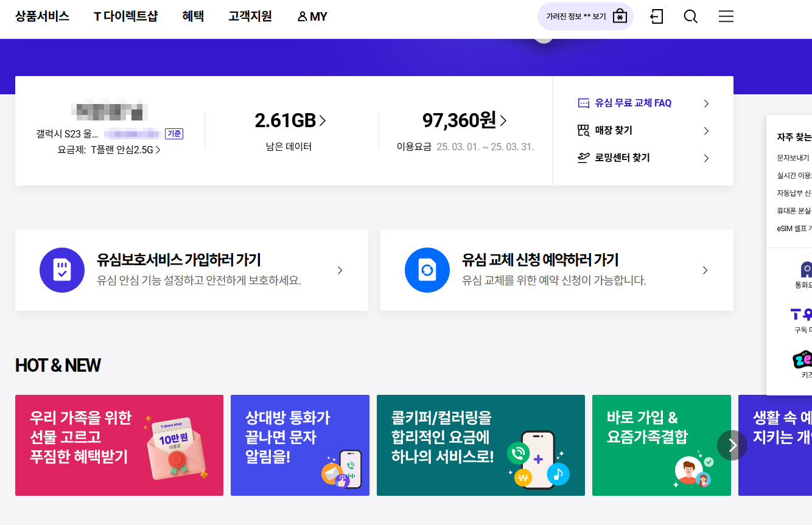The height and width of the screenshot is (525, 812).
Task: Click the logout door icon
Action: (x=657, y=16)
